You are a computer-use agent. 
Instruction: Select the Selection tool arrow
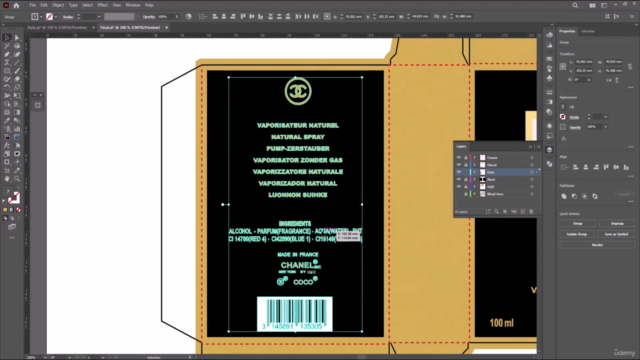[7, 38]
